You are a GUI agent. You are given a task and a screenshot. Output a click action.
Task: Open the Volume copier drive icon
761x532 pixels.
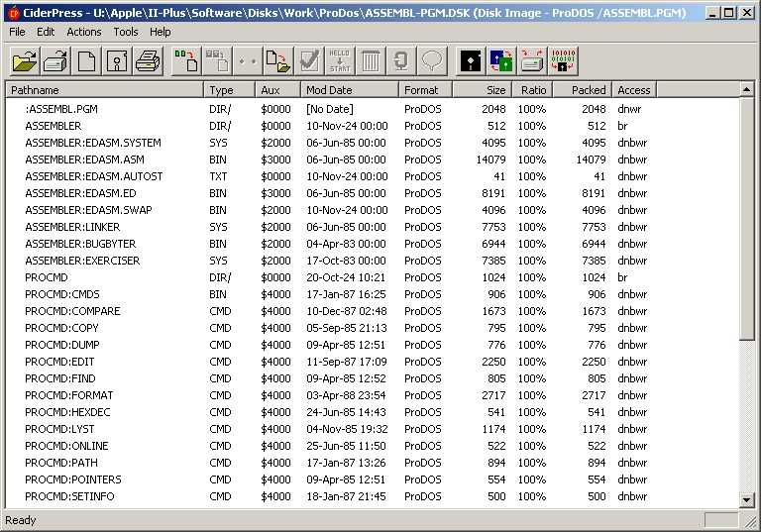[532, 61]
